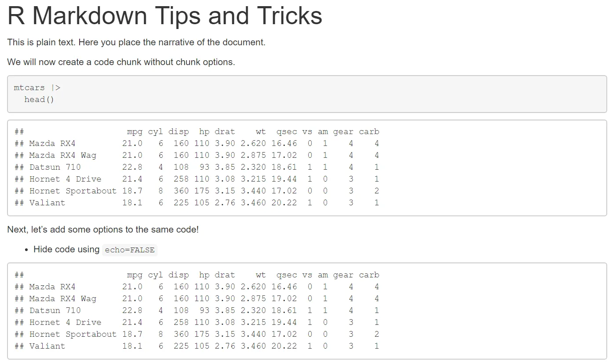Click 'Hornet Sportabout' row in first output
The image size is (616, 364).
197,191
